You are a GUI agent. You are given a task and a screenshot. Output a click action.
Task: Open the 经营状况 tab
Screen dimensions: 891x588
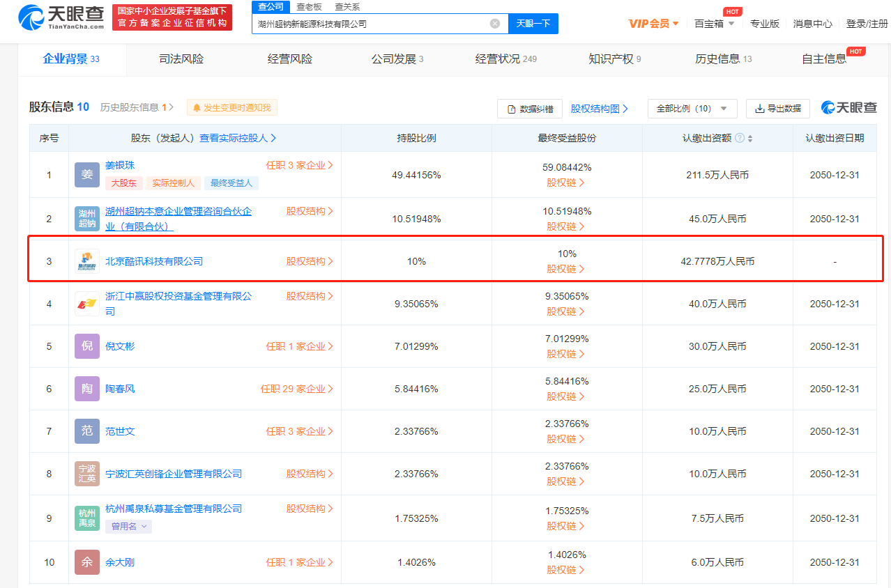pos(506,59)
